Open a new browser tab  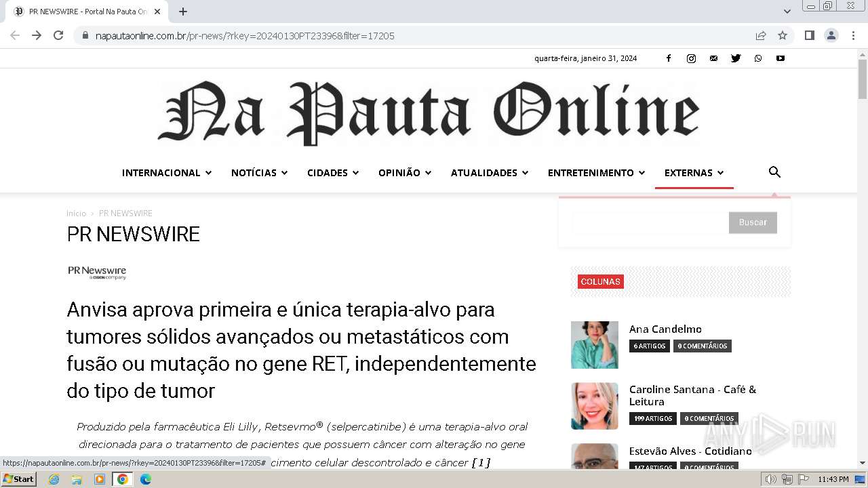tap(183, 12)
